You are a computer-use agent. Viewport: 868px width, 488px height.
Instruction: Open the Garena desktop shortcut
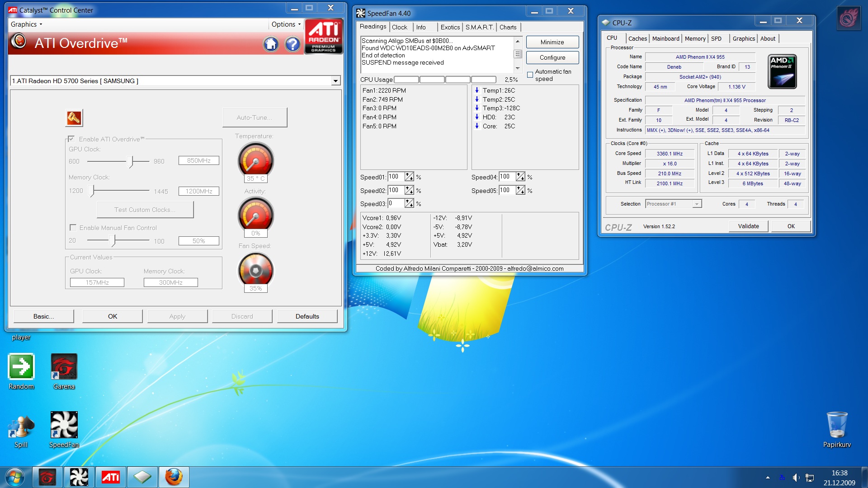[x=64, y=371]
